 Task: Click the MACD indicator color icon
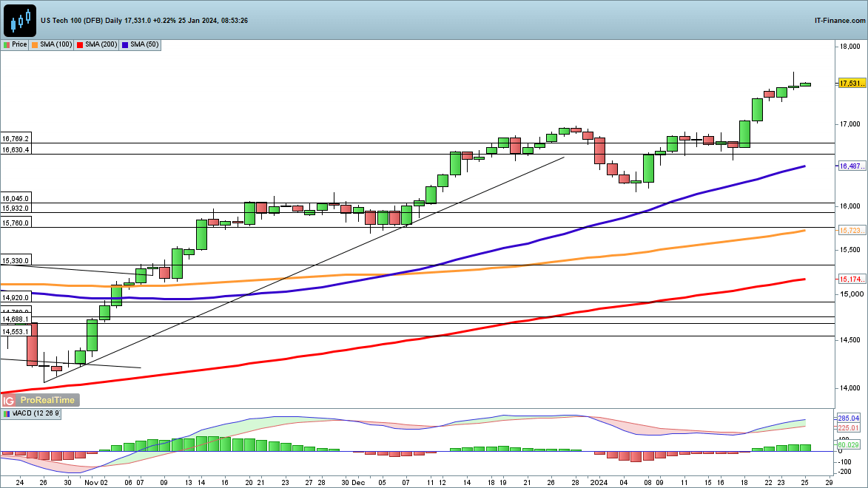pos(7,413)
